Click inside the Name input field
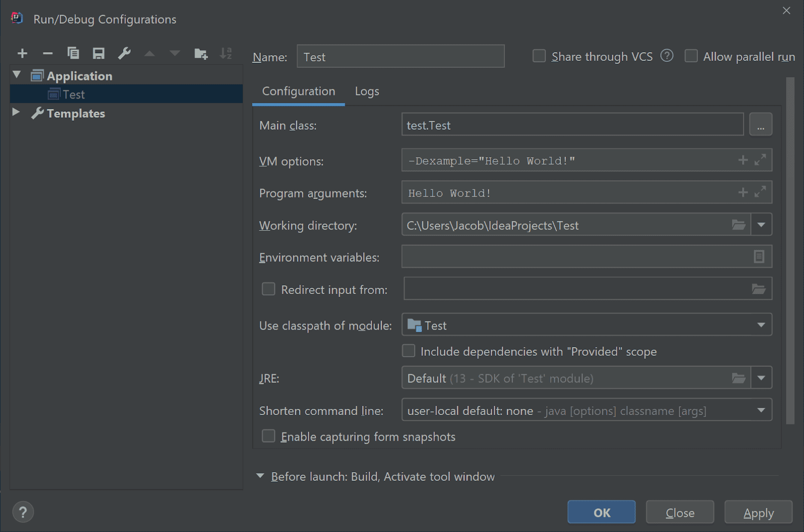This screenshot has height=532, width=804. pos(400,56)
